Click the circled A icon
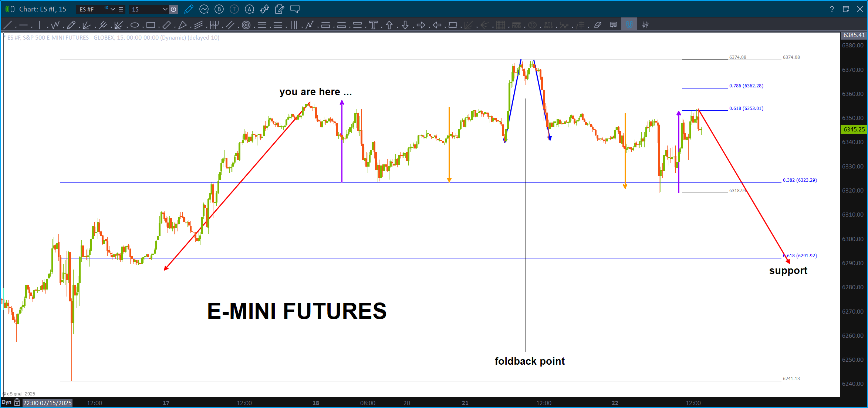This screenshot has height=408, width=868. tap(250, 9)
